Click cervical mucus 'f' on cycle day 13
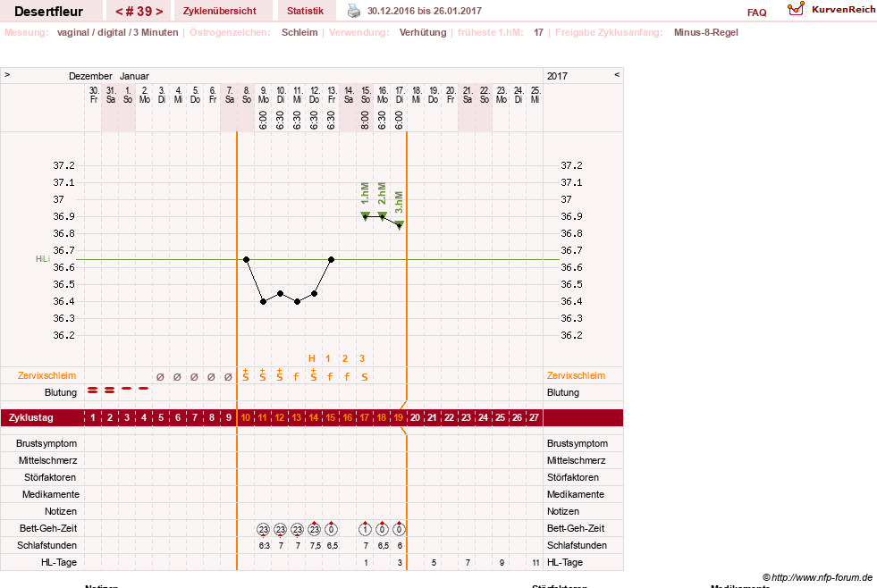 (x=297, y=377)
